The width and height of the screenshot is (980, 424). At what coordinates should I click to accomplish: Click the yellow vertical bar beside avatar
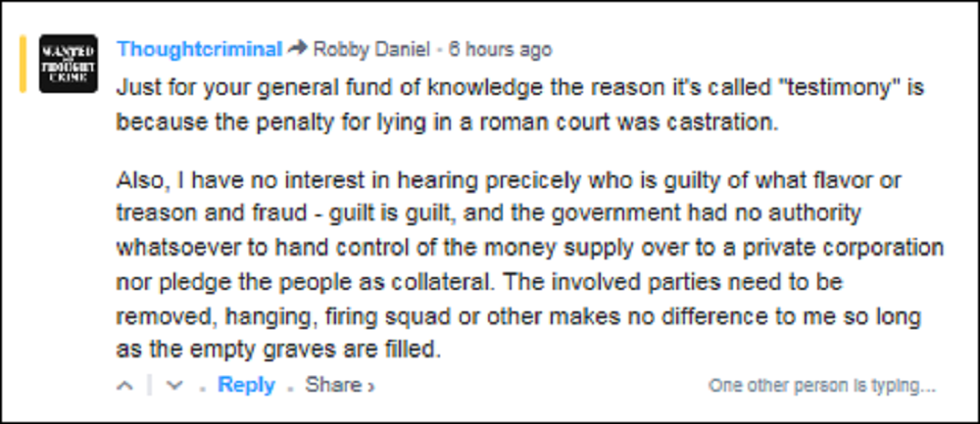[23, 64]
